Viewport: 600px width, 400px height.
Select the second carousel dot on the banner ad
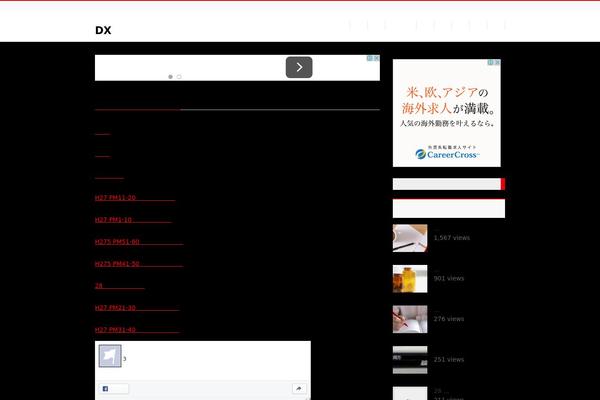(x=179, y=77)
